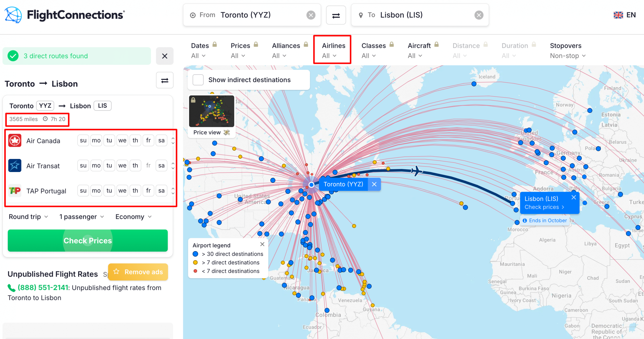Toggle Air Transat Saturday flight day
This screenshot has width=644, height=339.
tap(161, 165)
